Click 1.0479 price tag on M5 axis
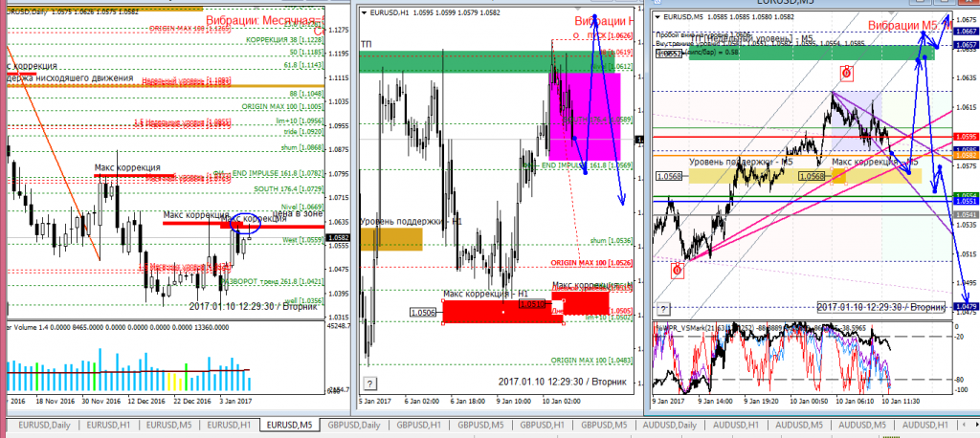Viewport: 980px width, 438px height. pyautogui.click(x=965, y=305)
